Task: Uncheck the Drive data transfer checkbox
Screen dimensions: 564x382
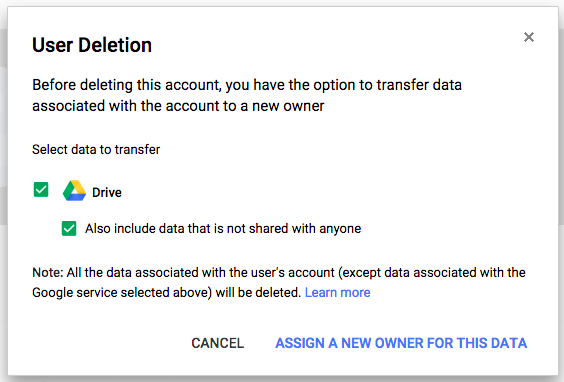Action: point(41,190)
